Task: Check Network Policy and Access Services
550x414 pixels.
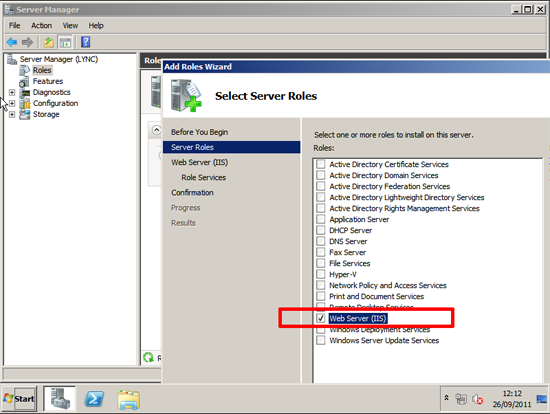Action: click(321, 285)
